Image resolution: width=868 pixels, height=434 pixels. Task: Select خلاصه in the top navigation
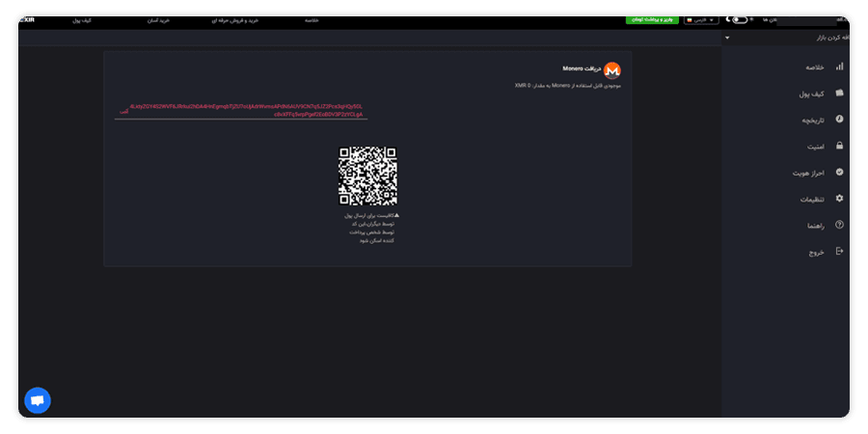[x=312, y=20]
